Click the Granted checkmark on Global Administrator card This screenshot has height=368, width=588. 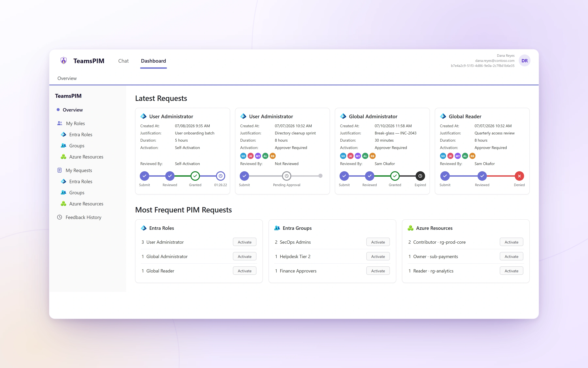(x=395, y=176)
